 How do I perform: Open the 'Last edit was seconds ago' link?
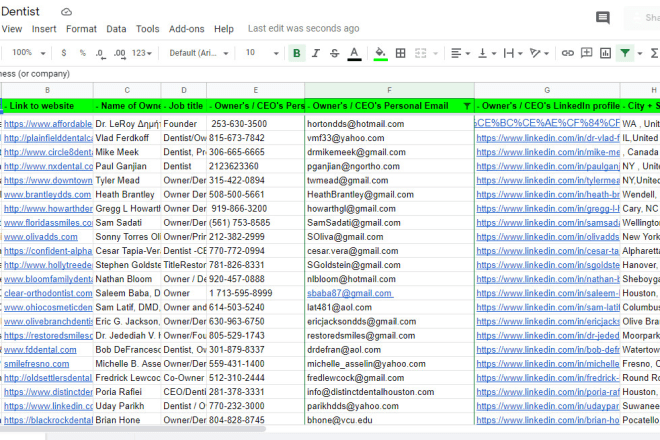click(306, 29)
